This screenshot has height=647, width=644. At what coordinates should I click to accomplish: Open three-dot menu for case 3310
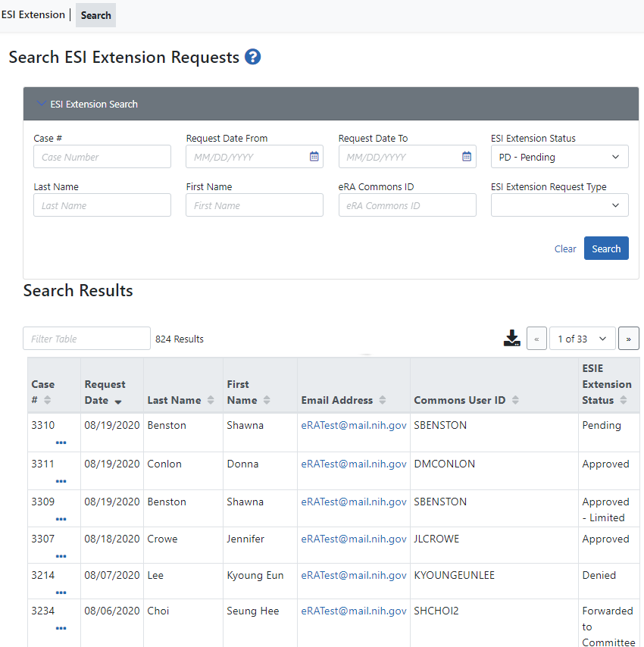(x=61, y=442)
